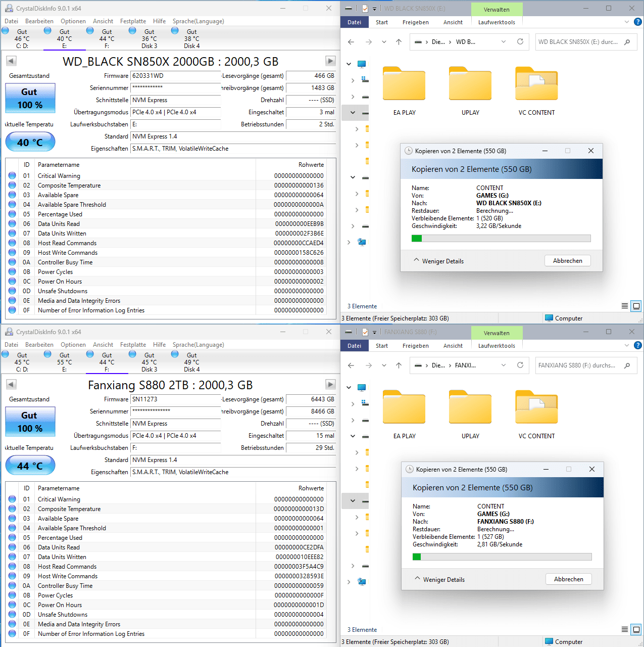Image resolution: width=644 pixels, height=647 pixels.
Task: Show next disk in WD_BLACK CrystalDiskInfo window
Action: pos(330,61)
